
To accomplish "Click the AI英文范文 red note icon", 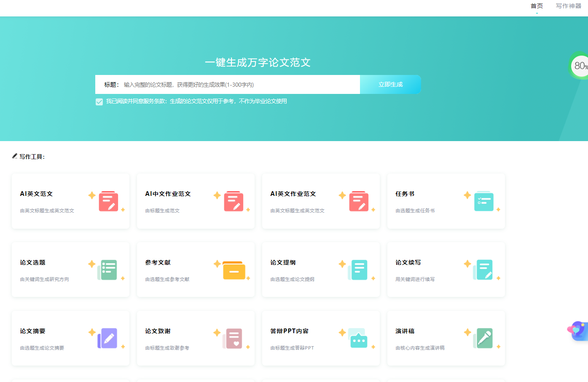I will 108,201.
